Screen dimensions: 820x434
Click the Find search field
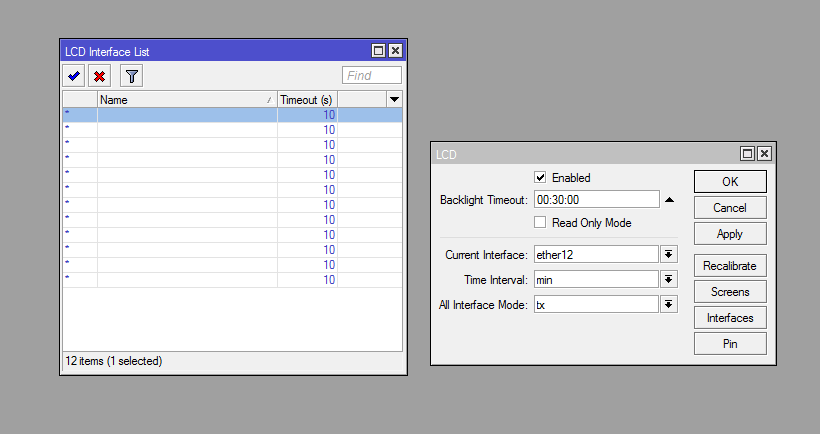(x=372, y=75)
